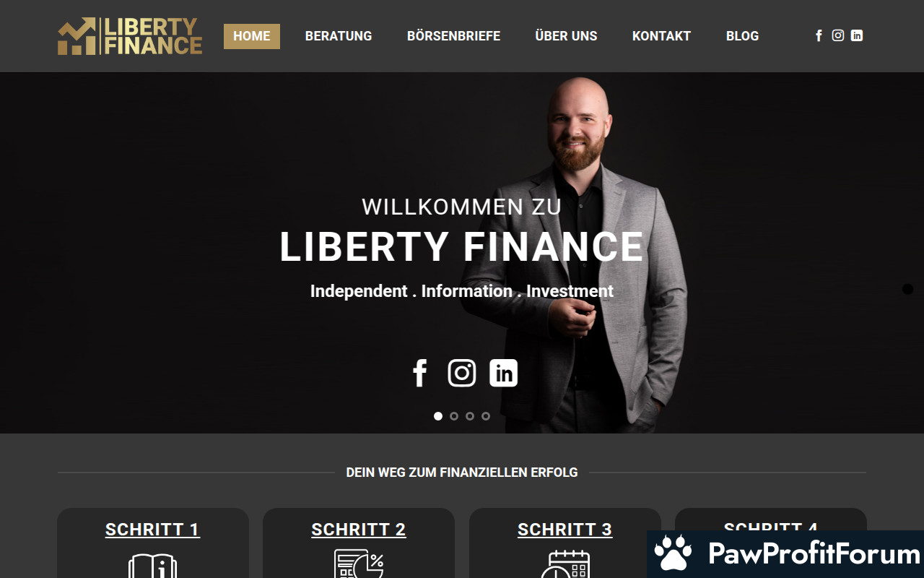Screen dimensions: 924x578
Task: Click the Liberty Finance logo
Action: pos(130,36)
